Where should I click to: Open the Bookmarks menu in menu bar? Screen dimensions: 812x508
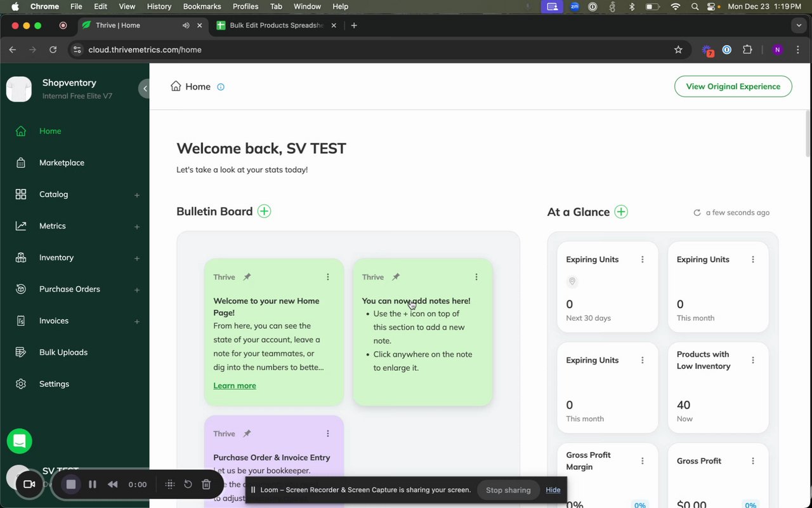coord(202,6)
